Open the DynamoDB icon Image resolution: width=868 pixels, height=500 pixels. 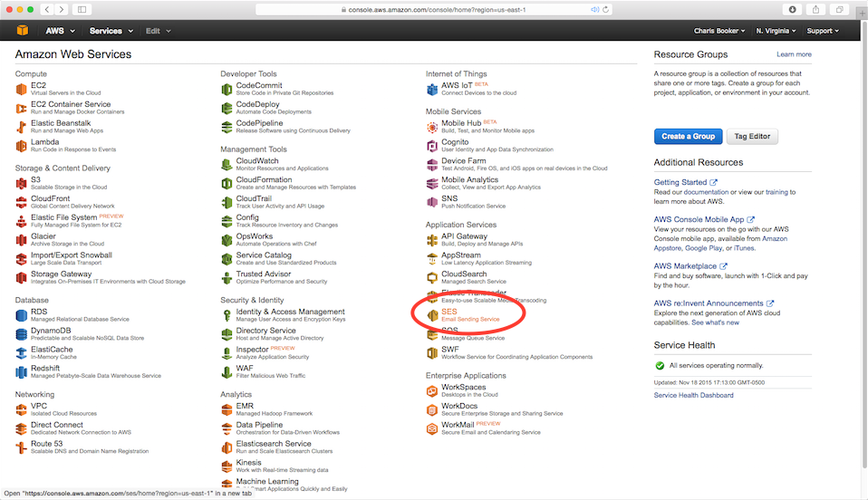(x=21, y=334)
